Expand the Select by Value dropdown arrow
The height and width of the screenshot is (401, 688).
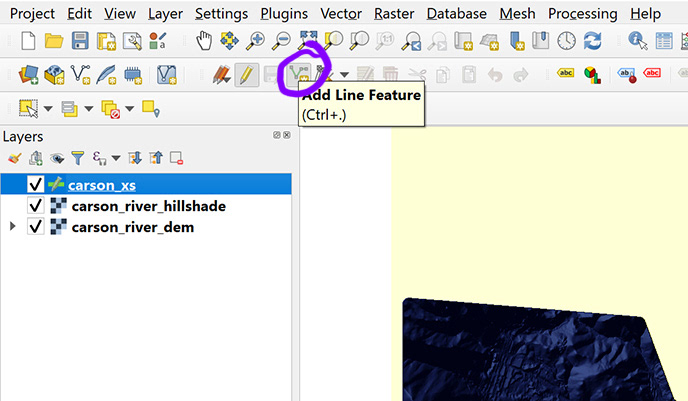coord(89,108)
